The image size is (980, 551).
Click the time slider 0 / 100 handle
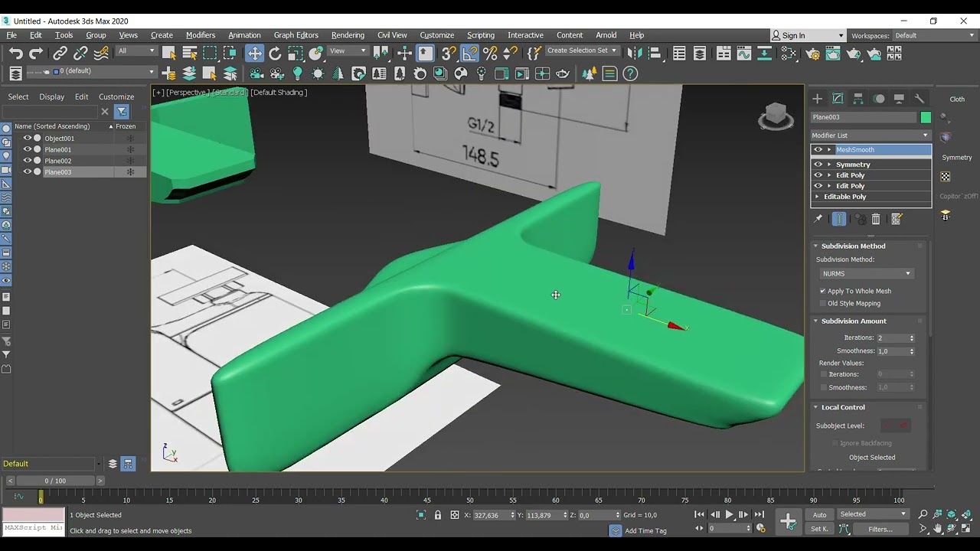[55, 481]
